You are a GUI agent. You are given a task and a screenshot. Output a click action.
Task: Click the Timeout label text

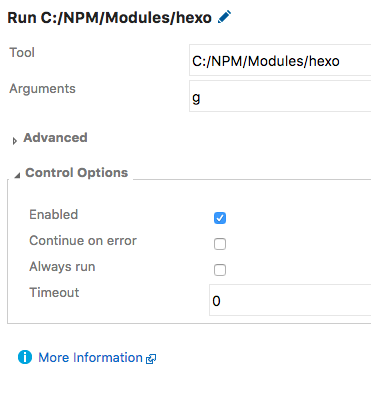click(54, 292)
